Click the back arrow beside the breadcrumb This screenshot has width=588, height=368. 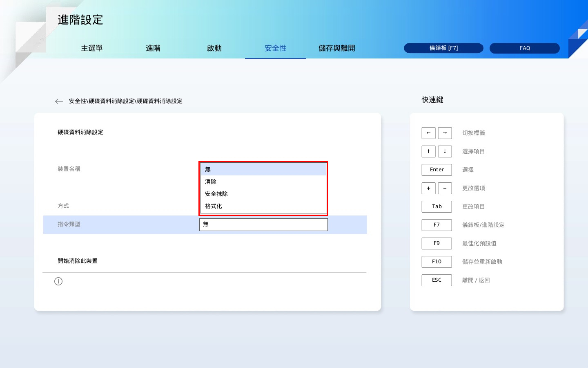coord(59,101)
